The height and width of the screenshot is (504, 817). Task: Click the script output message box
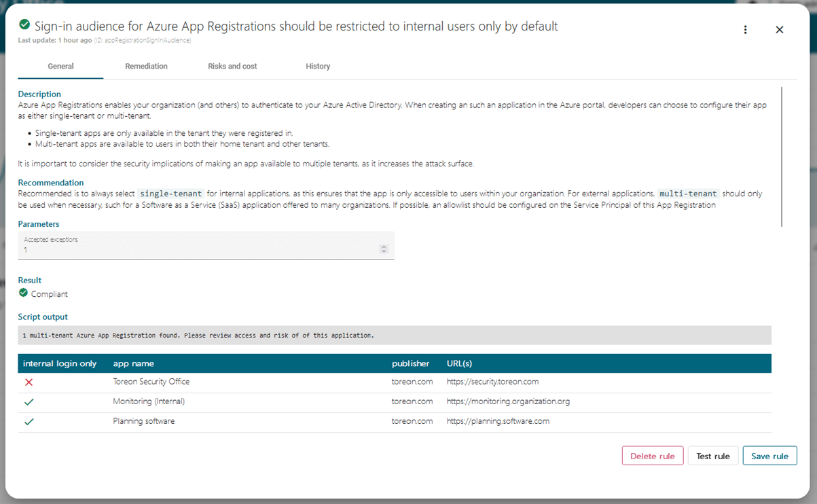395,336
